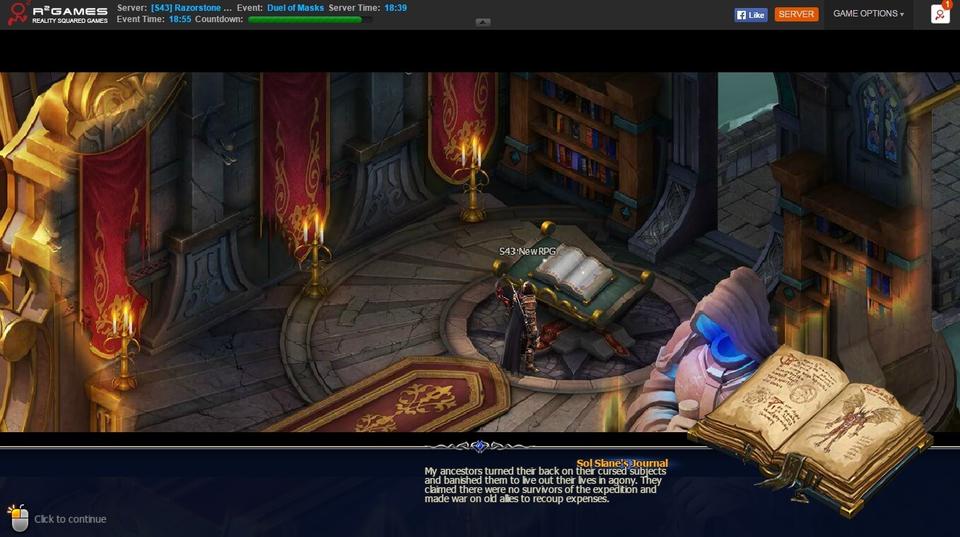Open the GAME OPTIONS dropdown menu
Image resolution: width=960 pixels, height=537 pixels.
[867, 14]
